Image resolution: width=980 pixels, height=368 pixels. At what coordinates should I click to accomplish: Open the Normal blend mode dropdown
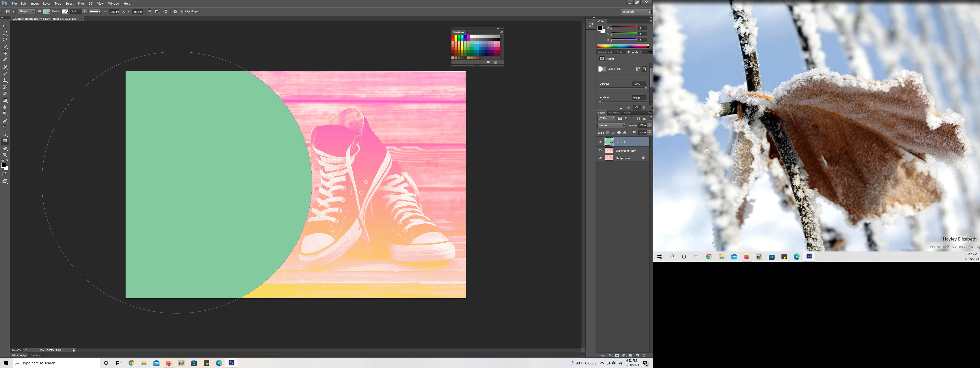pos(611,125)
